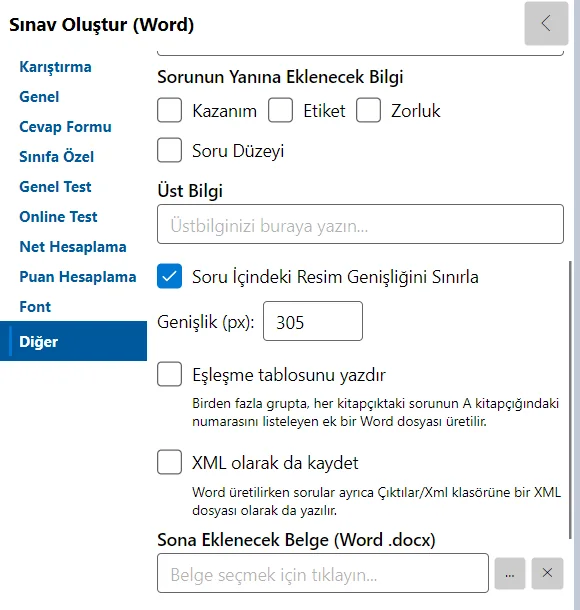Image resolution: width=580 pixels, height=610 pixels.
Task: Select the Diğer tab
Action: click(74, 341)
